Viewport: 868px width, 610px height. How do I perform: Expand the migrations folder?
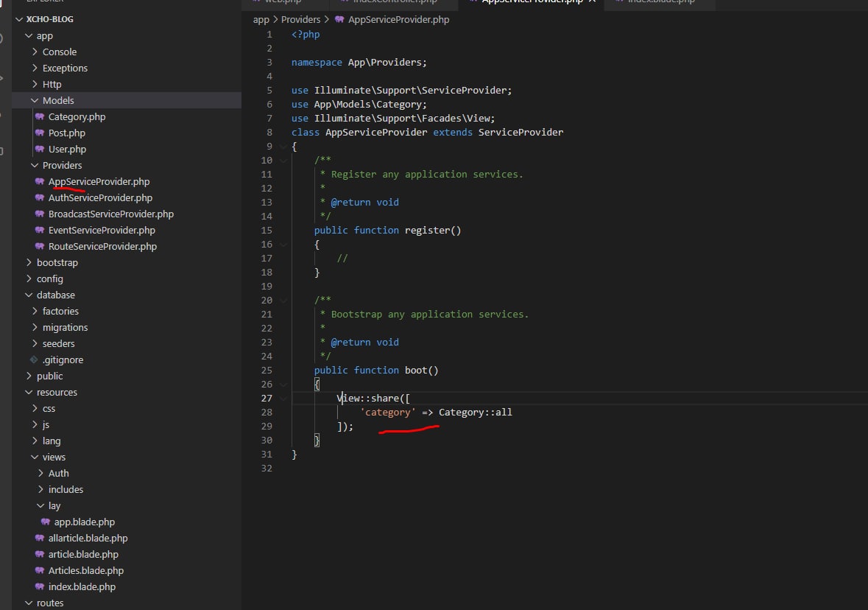[35, 328]
